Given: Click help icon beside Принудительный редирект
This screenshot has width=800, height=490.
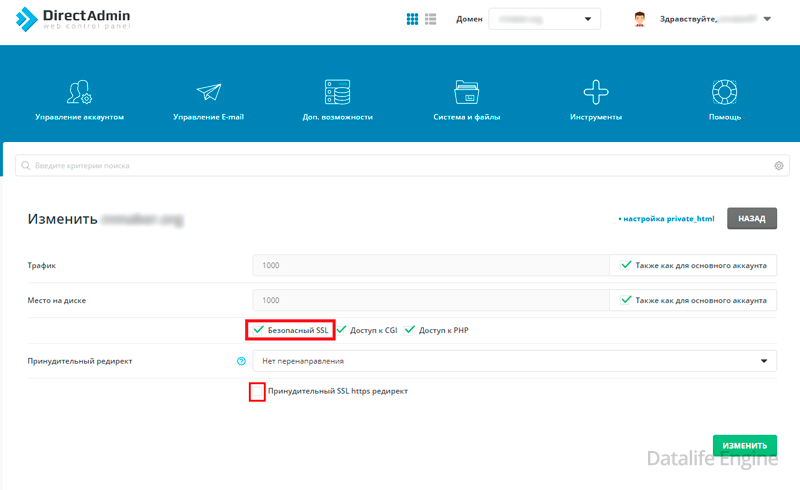Looking at the screenshot, I should click(241, 361).
